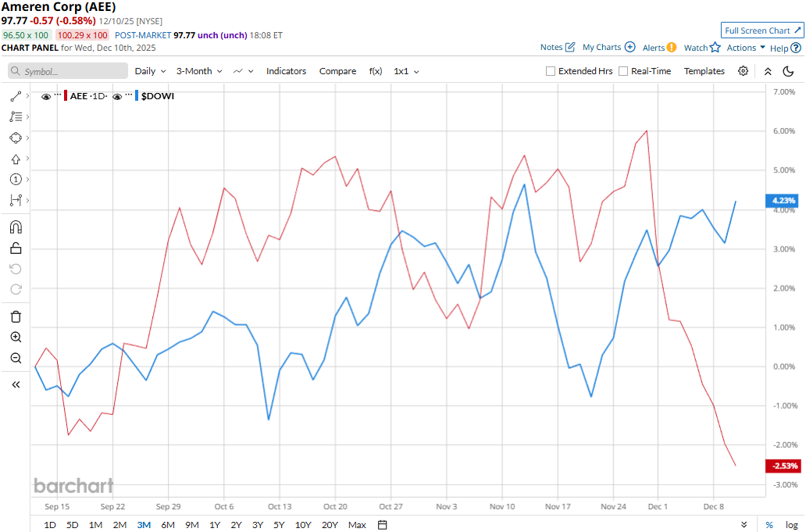
Task: Add to My Charts
Action: [608, 48]
